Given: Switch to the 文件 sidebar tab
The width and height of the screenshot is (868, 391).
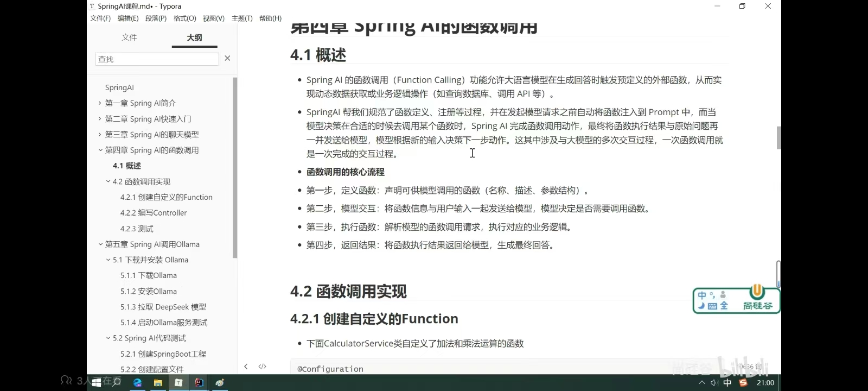Looking at the screenshot, I should [x=129, y=37].
